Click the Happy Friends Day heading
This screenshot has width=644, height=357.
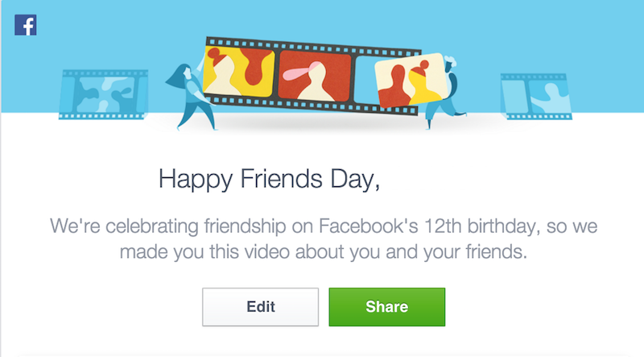coord(268,178)
